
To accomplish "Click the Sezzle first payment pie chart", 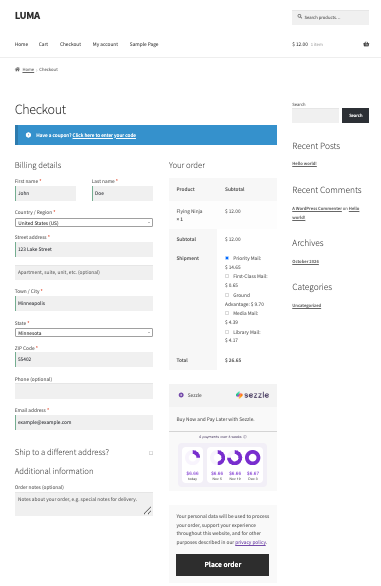I will point(193,457).
